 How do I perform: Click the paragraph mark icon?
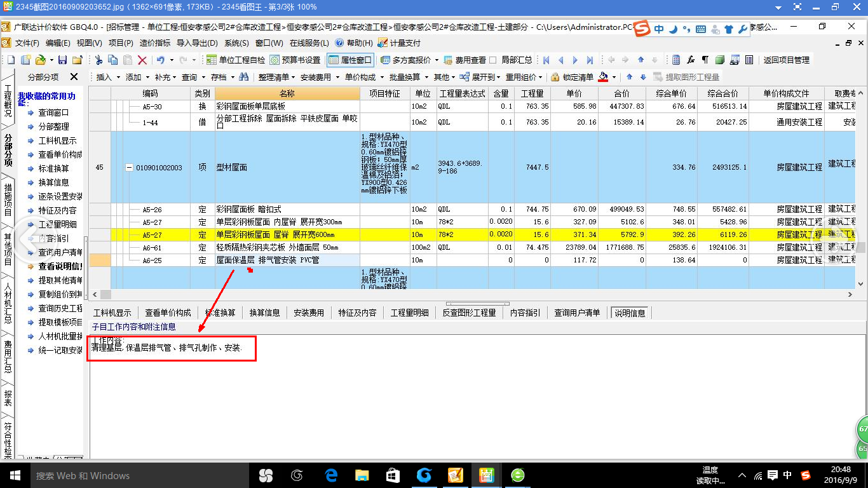[x=705, y=60]
